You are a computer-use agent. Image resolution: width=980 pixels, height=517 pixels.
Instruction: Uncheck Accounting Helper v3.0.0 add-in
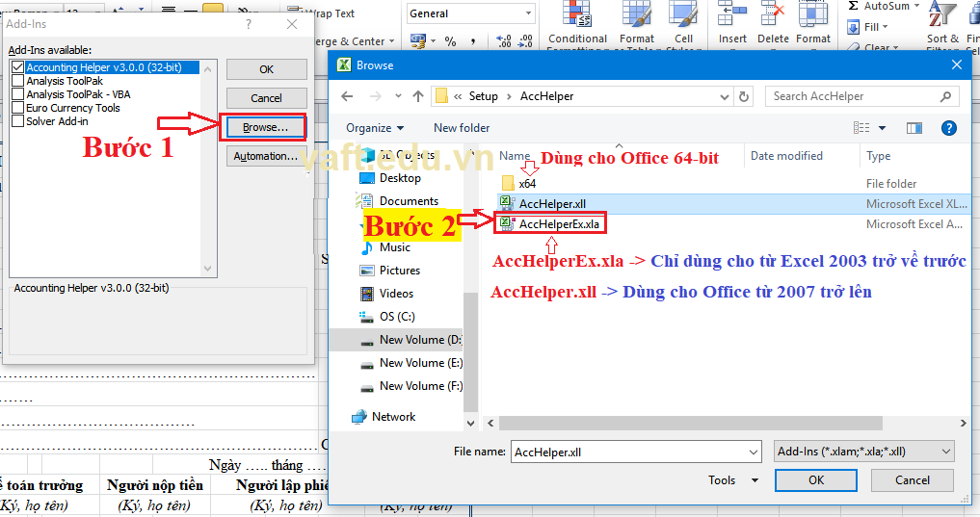(18, 67)
